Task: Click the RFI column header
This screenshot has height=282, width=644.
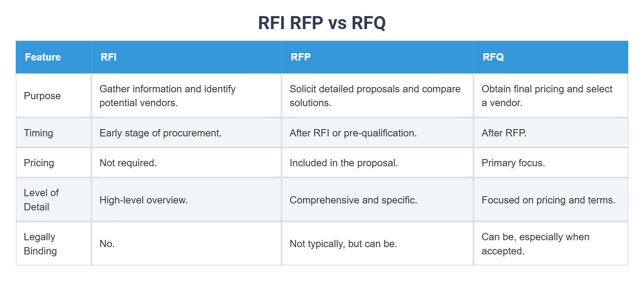Action: pos(108,57)
